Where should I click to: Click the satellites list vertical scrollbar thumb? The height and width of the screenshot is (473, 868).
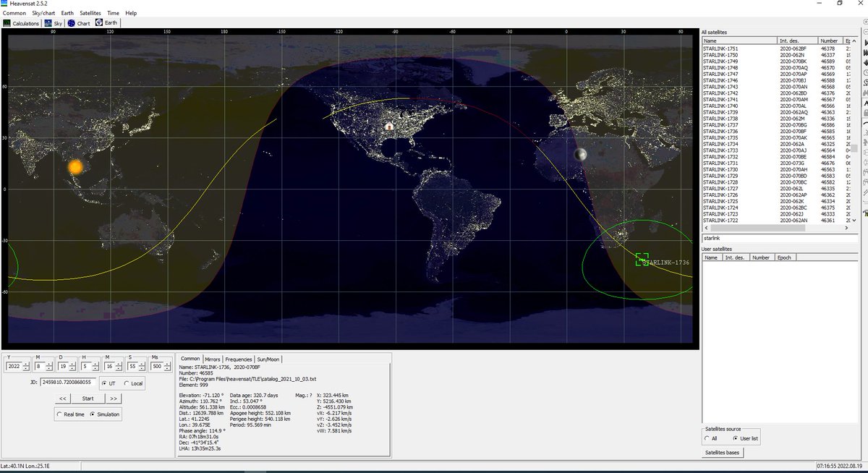click(854, 148)
